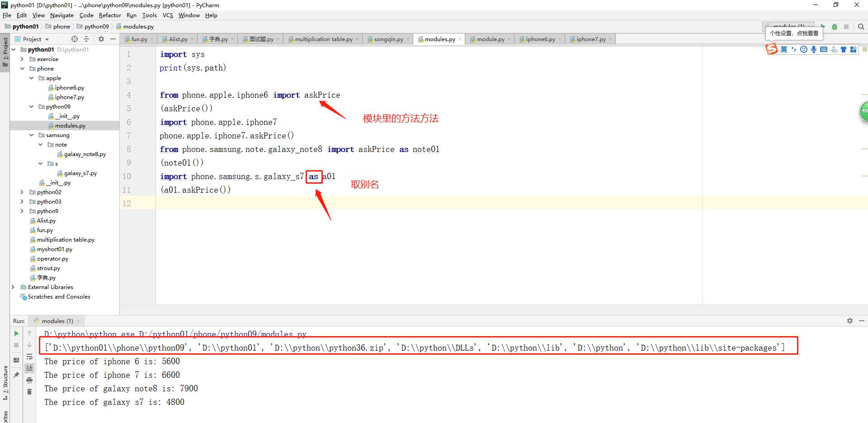Open the Sogou soft keyboard icon
The height and width of the screenshot is (423, 868).
coord(824,49)
